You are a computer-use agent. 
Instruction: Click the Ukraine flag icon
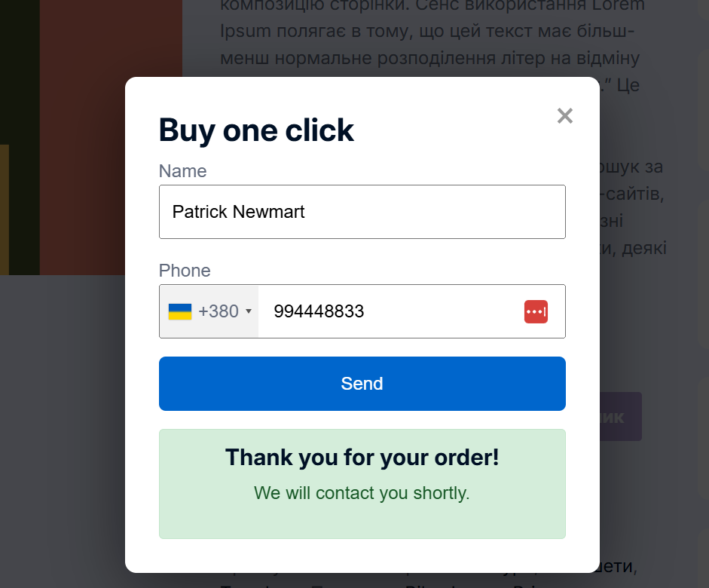click(x=179, y=311)
